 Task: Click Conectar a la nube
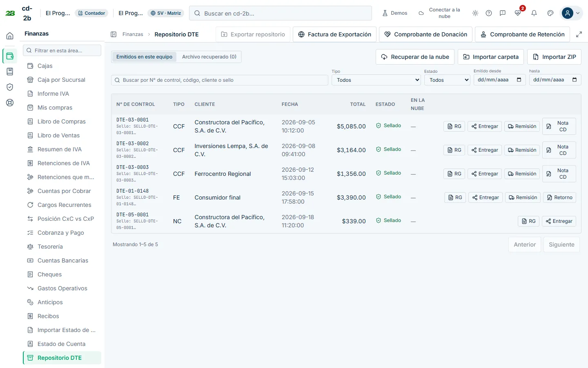pyautogui.click(x=440, y=13)
